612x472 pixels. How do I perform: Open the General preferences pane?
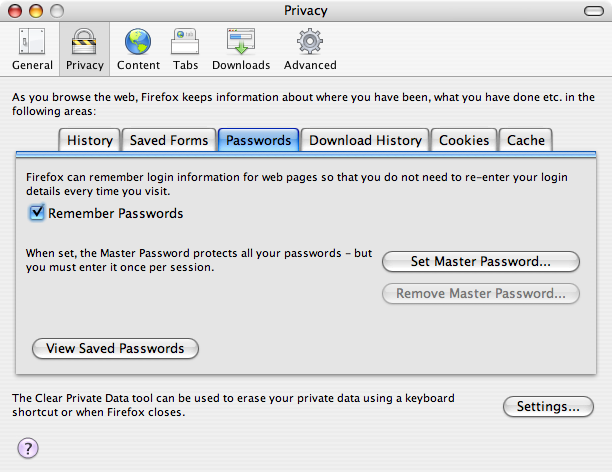coord(32,48)
